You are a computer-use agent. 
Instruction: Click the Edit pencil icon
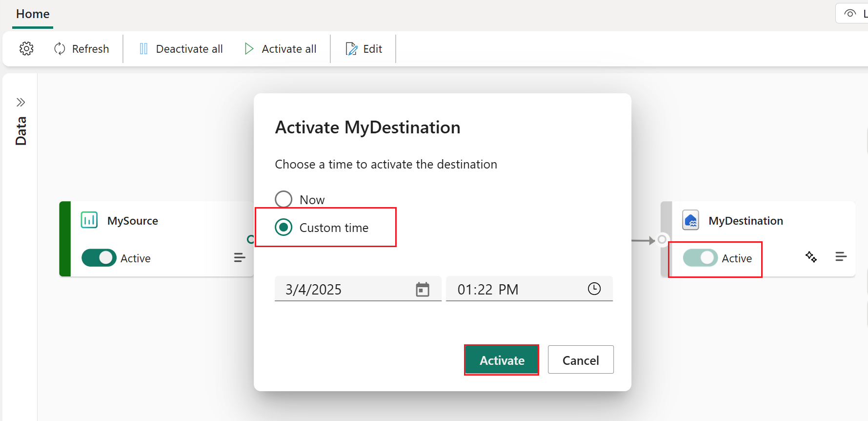[351, 49]
